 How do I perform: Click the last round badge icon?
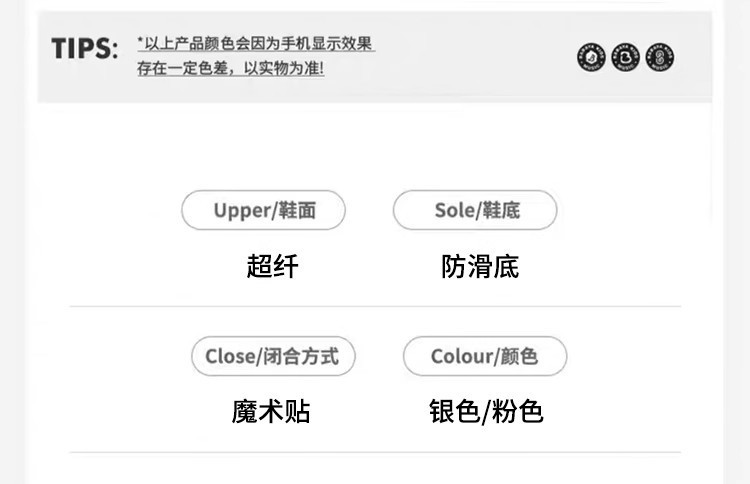click(659, 58)
